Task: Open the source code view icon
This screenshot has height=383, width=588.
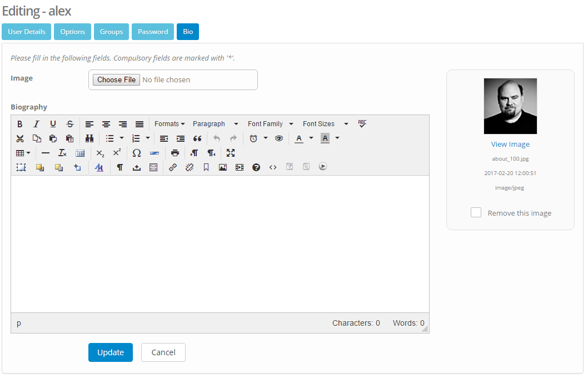Action: 272,167
